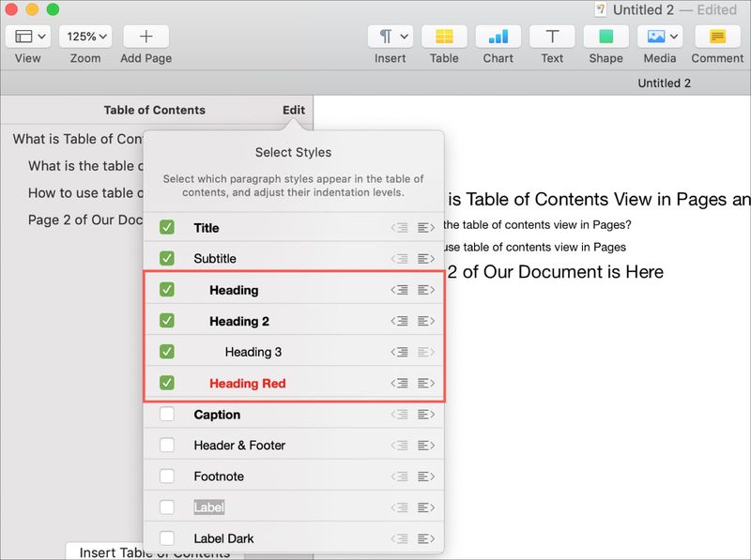Select 'How to use table' sidebar entry
751x560 pixels.
point(85,193)
